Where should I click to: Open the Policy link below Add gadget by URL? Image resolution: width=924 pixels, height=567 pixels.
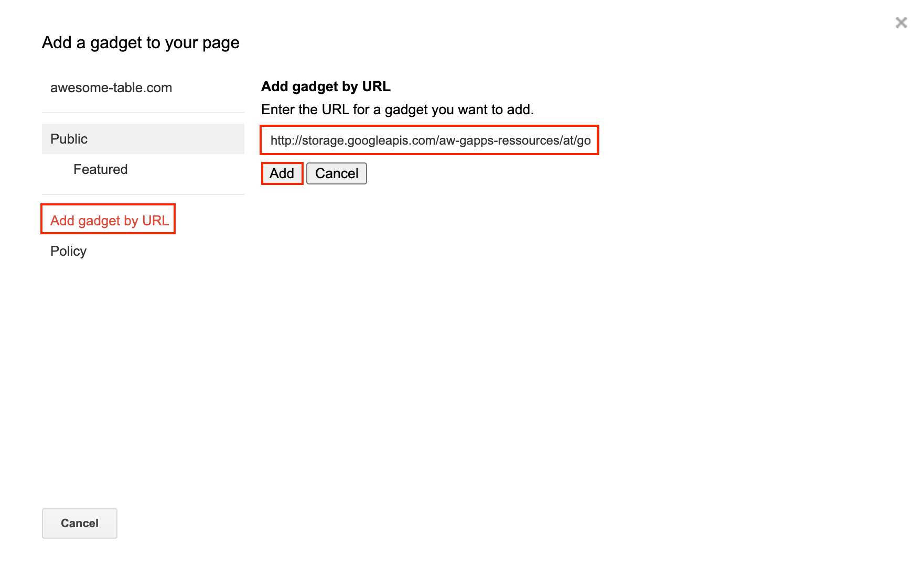point(68,250)
